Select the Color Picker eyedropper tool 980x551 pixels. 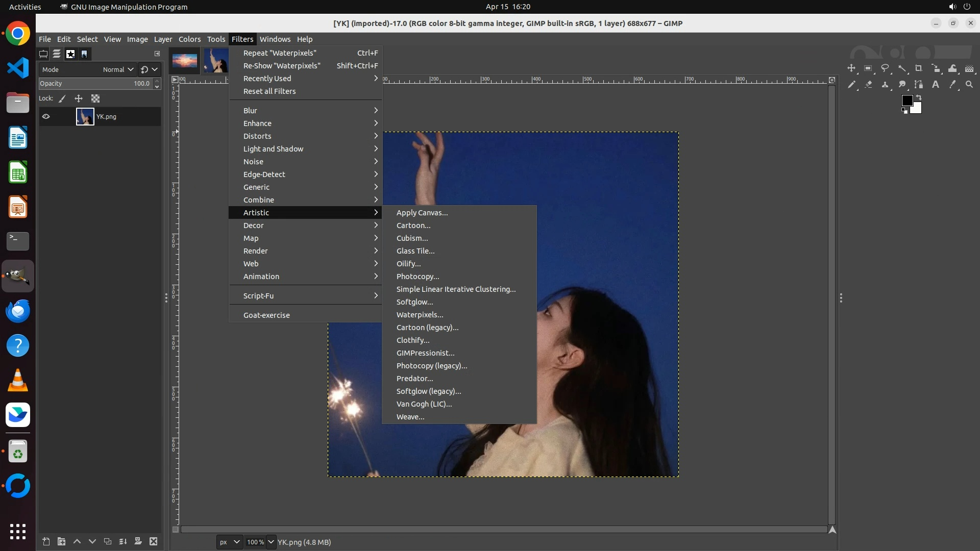[x=952, y=85]
